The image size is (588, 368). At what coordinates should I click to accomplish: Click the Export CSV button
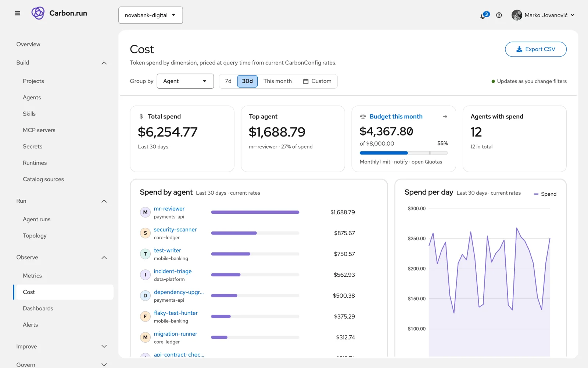tap(536, 49)
